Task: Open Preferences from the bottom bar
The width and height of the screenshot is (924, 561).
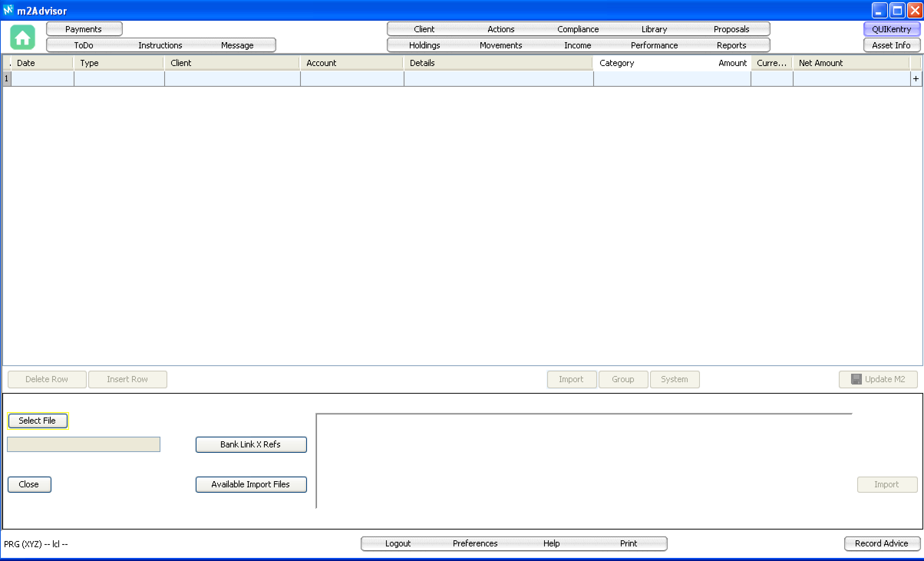Action: click(x=475, y=543)
